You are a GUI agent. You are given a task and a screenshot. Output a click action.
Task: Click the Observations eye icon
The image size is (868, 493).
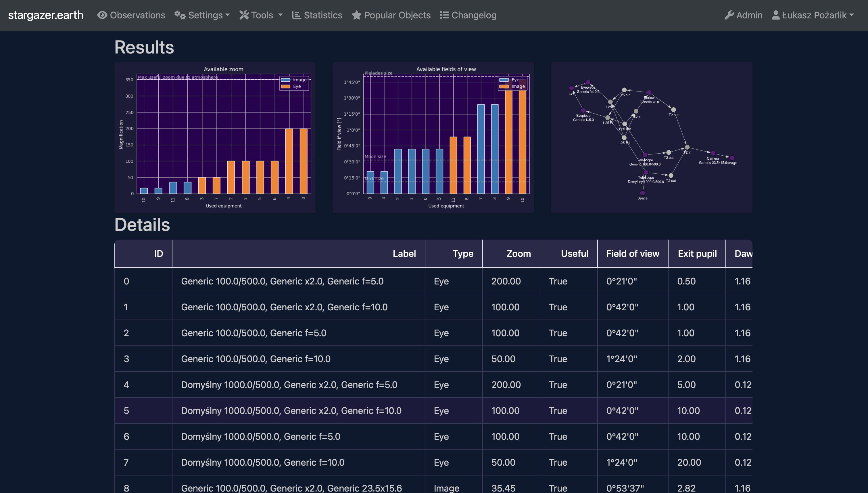[x=102, y=15]
